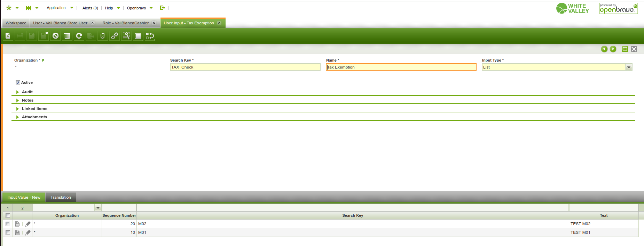644x246 pixels.
Task: Sort by the Organization column header
Action: 67,215
